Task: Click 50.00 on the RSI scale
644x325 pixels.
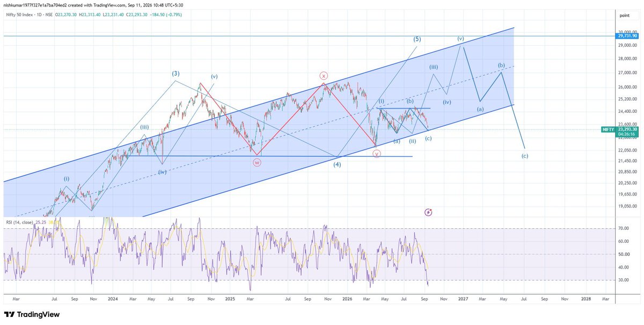Action: pos(623,254)
